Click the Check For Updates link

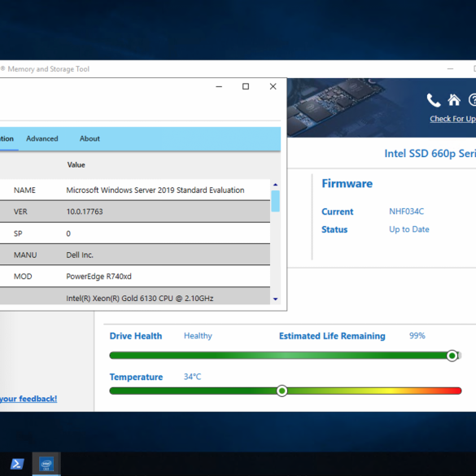click(452, 119)
